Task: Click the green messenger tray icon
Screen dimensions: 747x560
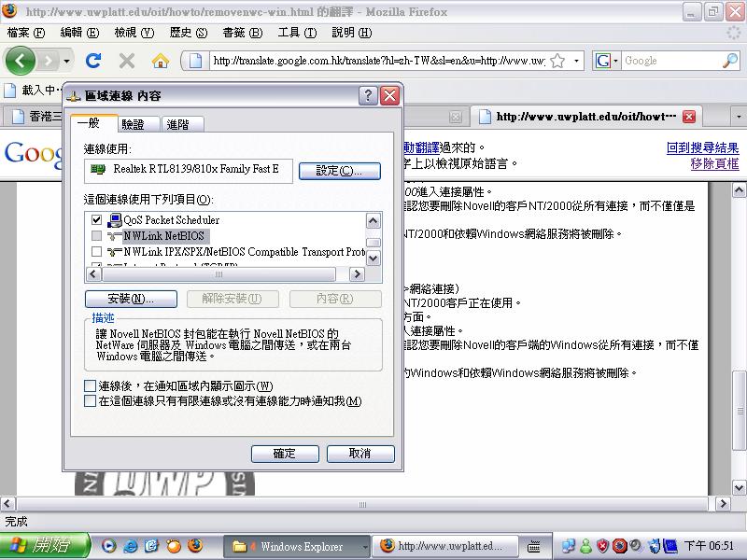Action: (586, 546)
